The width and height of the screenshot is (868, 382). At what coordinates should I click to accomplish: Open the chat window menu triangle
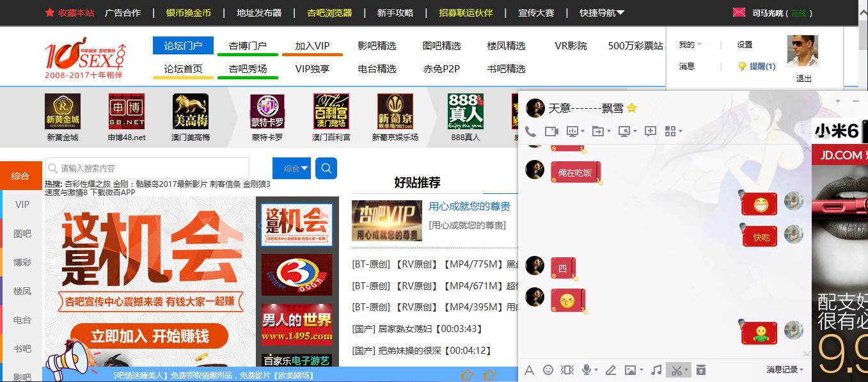pyautogui.click(x=839, y=102)
